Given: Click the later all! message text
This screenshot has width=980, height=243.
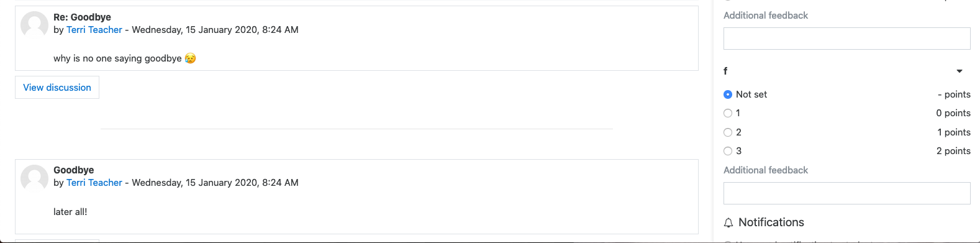Looking at the screenshot, I should pos(70,212).
